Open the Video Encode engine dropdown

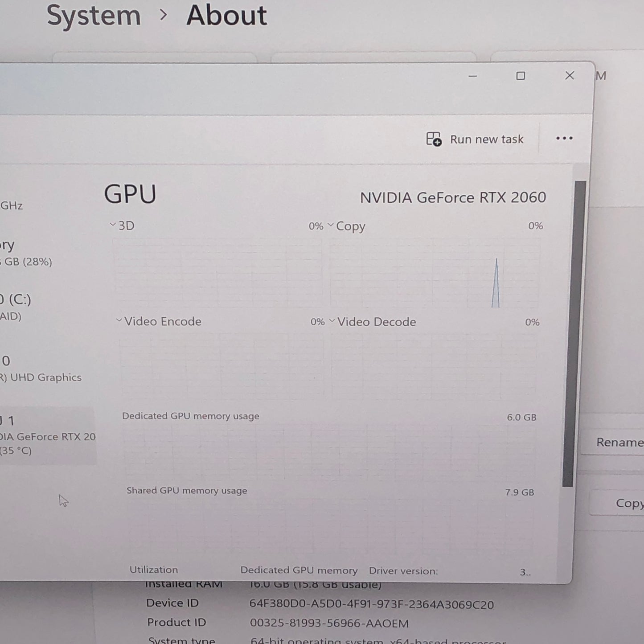(119, 320)
